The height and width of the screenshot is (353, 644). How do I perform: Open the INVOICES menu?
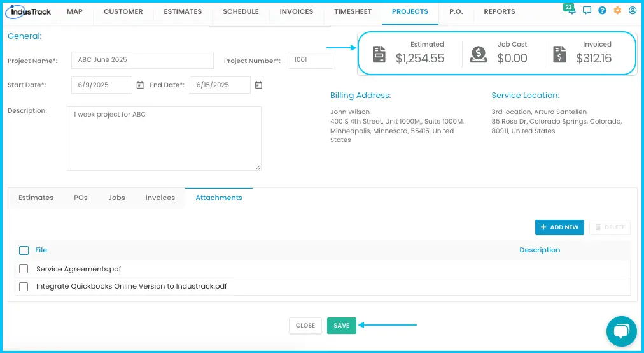click(296, 11)
